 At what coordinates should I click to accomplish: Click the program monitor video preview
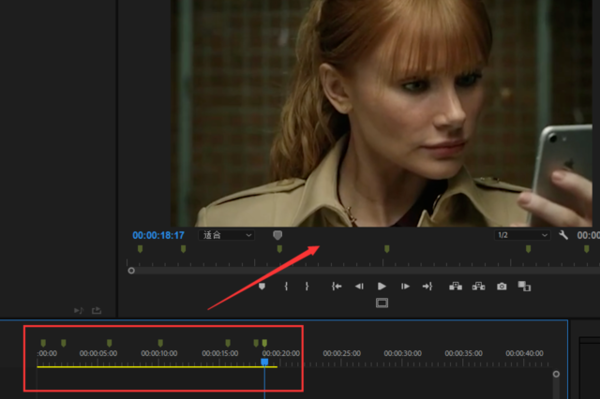[x=381, y=113]
